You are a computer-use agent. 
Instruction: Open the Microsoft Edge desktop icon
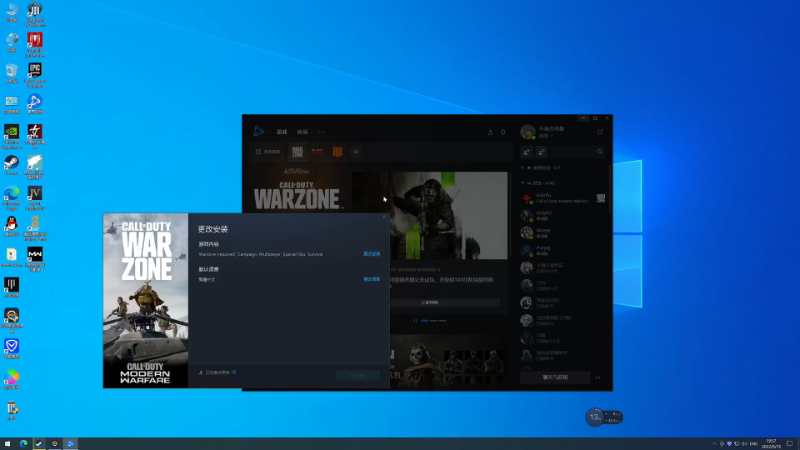(12, 198)
